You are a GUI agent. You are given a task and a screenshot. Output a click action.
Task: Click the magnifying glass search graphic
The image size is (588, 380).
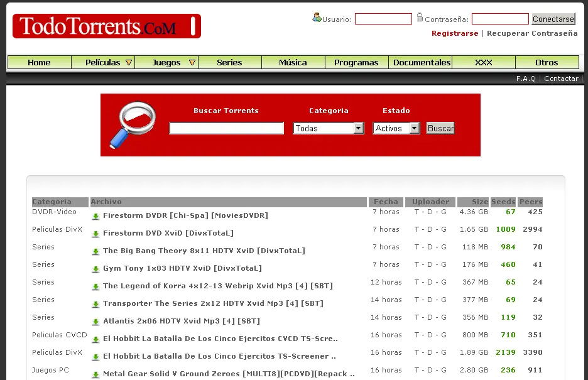[133, 125]
